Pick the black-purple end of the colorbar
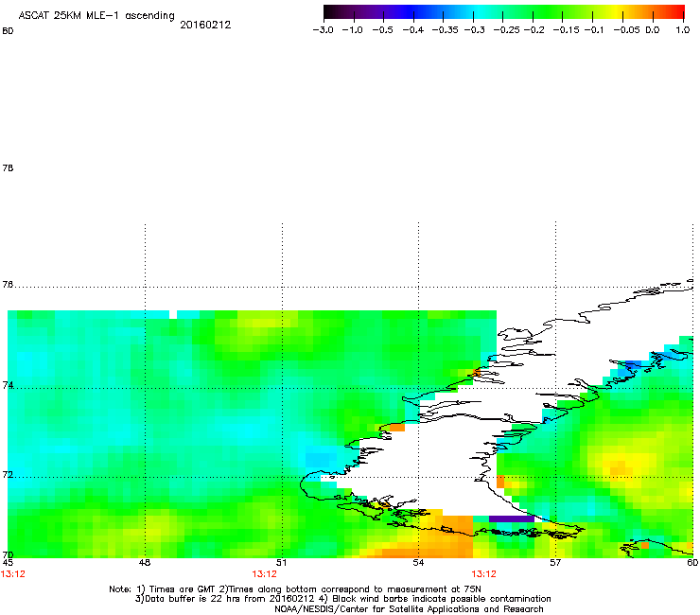700x615 pixels. click(333, 11)
